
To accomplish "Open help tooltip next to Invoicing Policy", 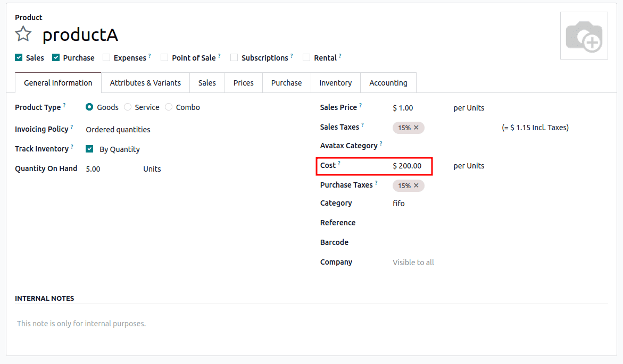I will 72,127.
